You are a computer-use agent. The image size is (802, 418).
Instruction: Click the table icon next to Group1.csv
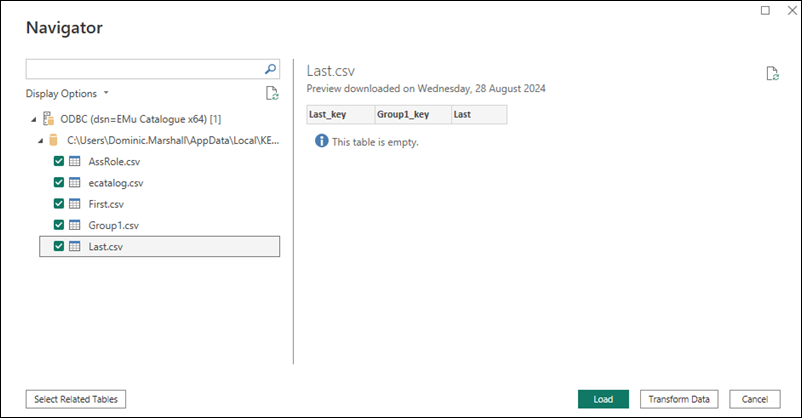(x=74, y=225)
